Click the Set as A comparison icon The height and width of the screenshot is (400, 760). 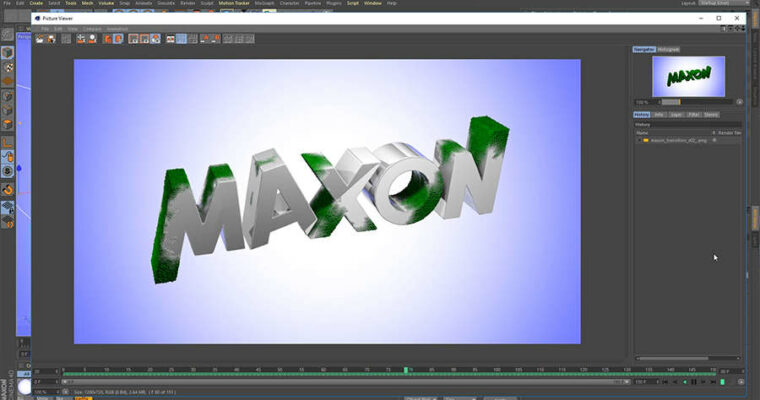108,39
